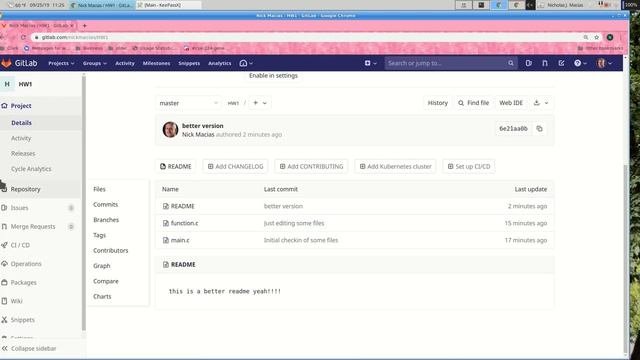Reload the page in Chrome

(23, 37)
